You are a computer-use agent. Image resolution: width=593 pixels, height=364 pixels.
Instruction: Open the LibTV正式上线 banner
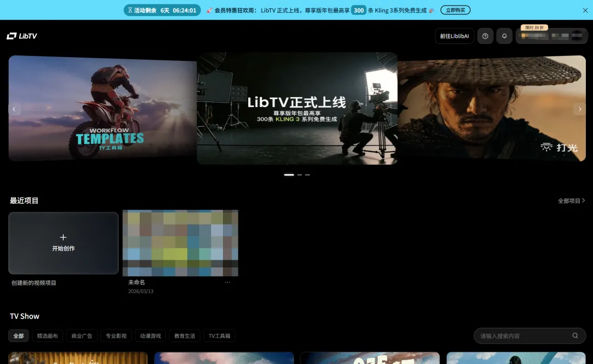[x=297, y=108]
